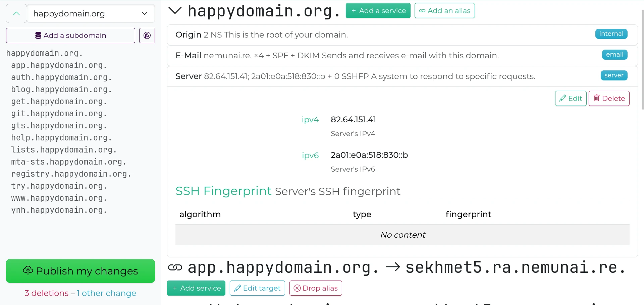The width and height of the screenshot is (644, 305).
Task: Select mta-sts.happydomain.org. in the sidebar
Action: [69, 162]
